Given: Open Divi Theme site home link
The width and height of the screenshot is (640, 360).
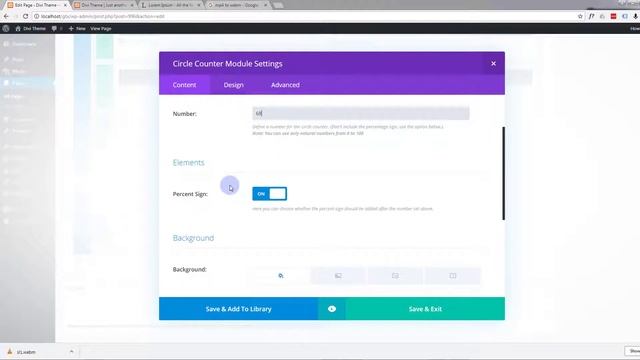Looking at the screenshot, I should [x=31, y=29].
